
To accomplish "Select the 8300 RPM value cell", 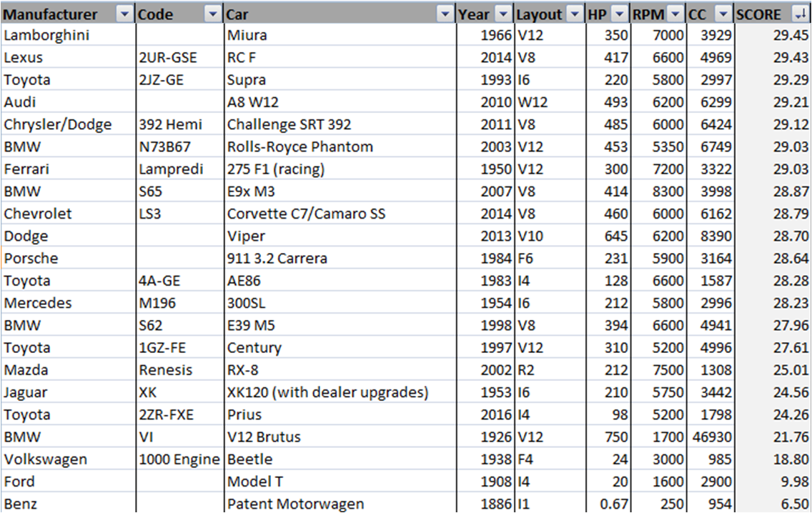I will click(668, 191).
